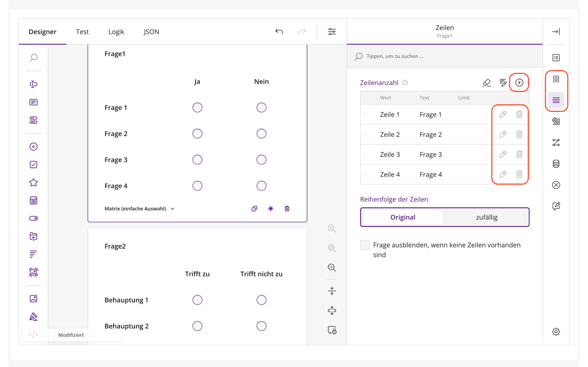This screenshot has width=588, height=367.
Task: Open the JSON tab
Action: [x=151, y=32]
